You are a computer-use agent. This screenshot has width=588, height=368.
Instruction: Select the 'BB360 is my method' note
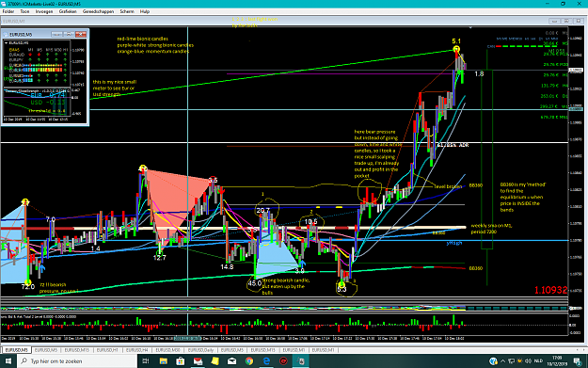523,198
